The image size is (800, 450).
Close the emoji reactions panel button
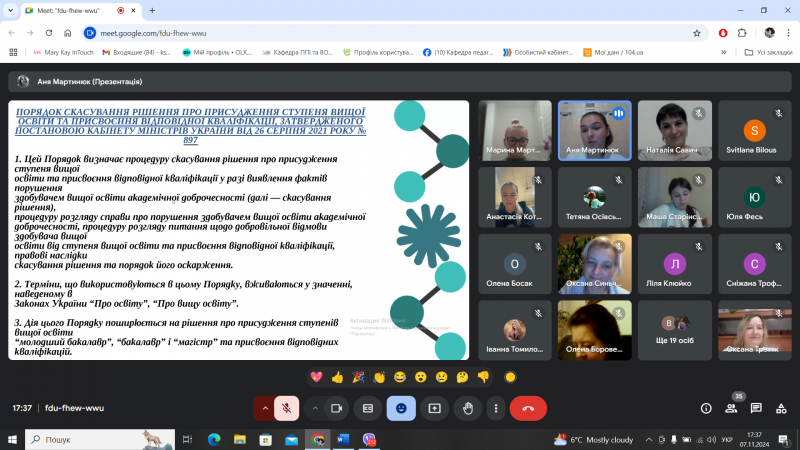point(401,408)
